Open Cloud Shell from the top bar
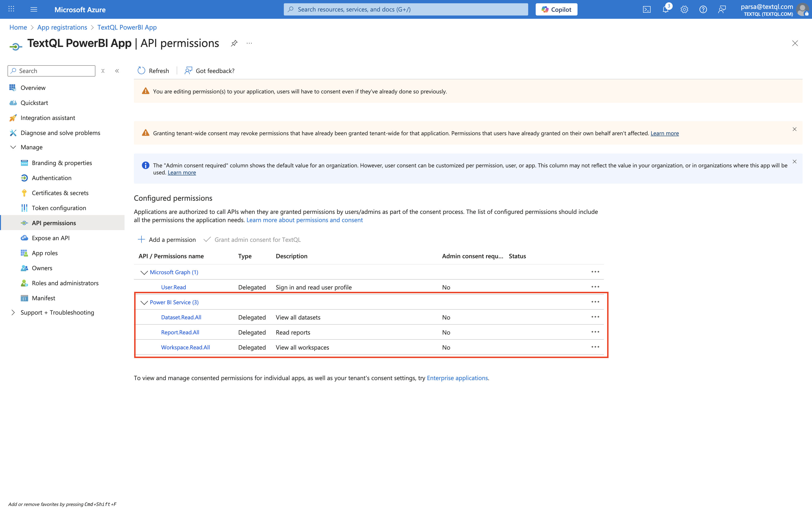812x509 pixels. pos(647,9)
